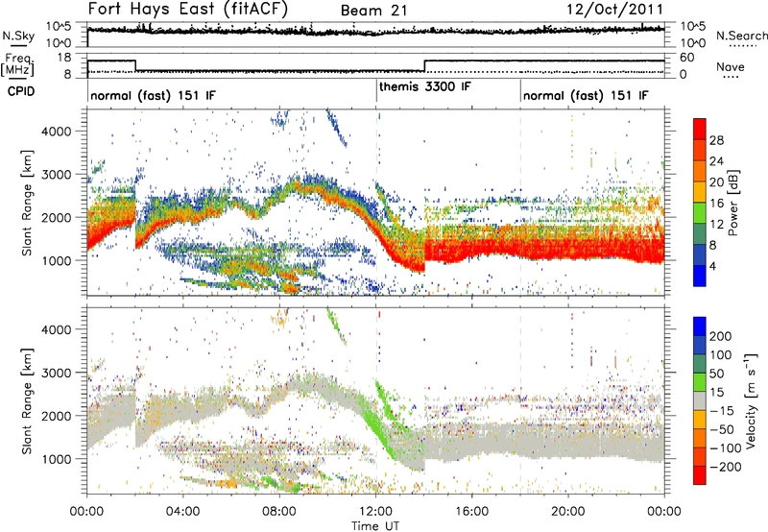Click the 'Velocity [m s⁻¹]' colorbar title
Screen dimensions: 768x532
(752, 400)
